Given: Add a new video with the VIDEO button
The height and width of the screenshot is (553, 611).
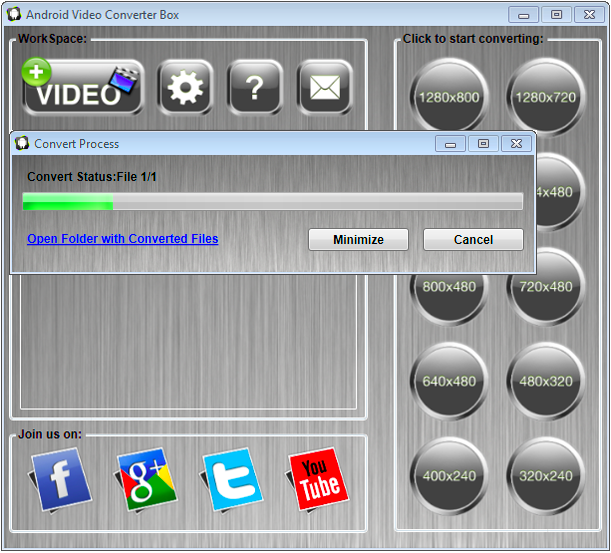Looking at the screenshot, I should point(83,87).
